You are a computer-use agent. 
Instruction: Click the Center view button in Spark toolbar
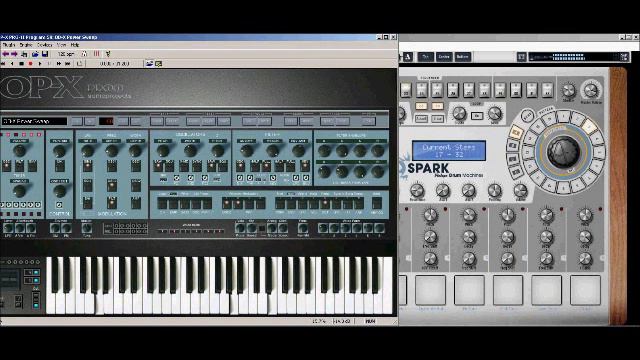point(444,57)
